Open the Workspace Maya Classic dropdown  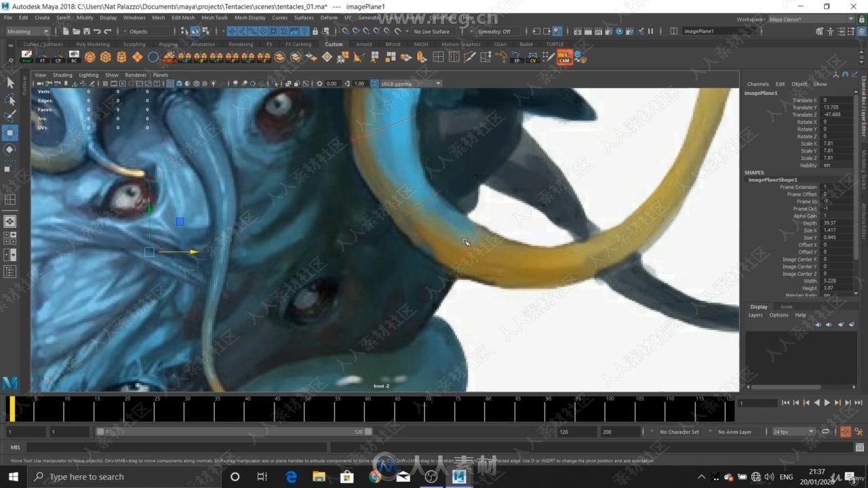[x=811, y=19]
